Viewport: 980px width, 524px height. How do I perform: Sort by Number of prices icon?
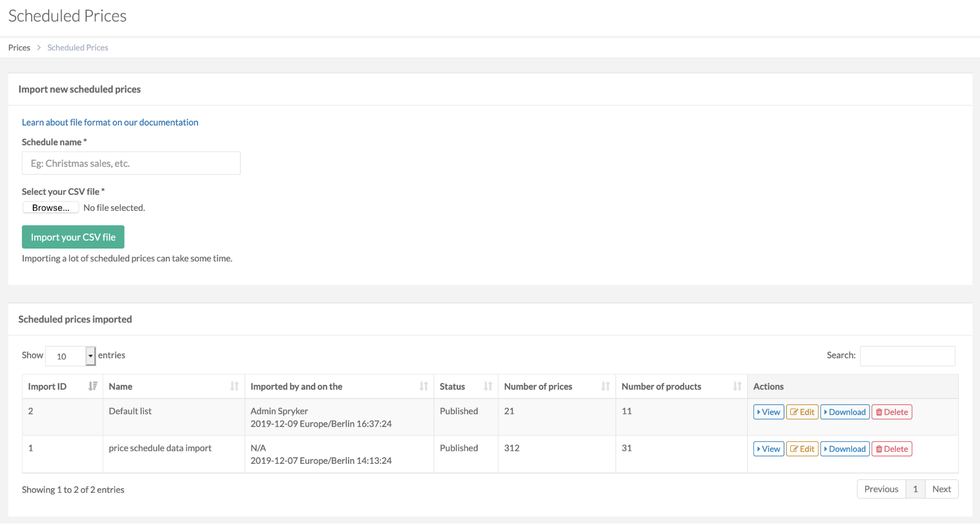pos(605,386)
